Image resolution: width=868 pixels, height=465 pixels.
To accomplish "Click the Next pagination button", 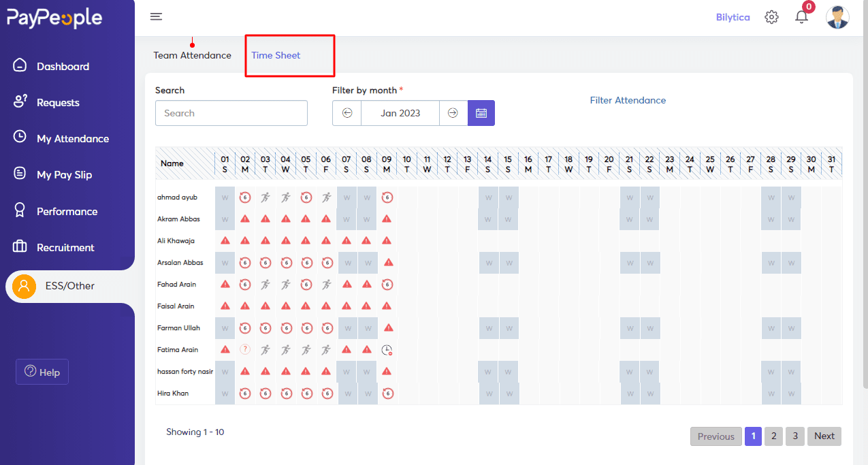I will [x=824, y=436].
